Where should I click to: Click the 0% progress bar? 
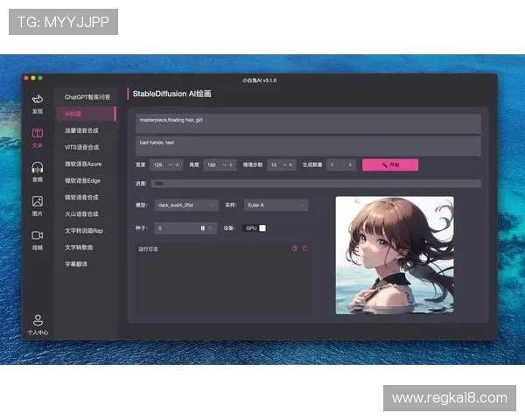click(x=316, y=184)
